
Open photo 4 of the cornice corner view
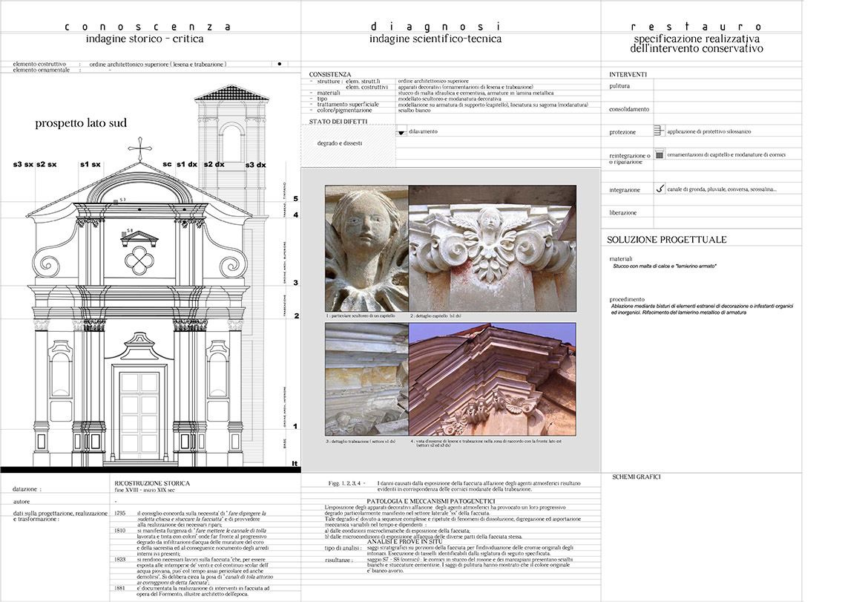coord(492,379)
